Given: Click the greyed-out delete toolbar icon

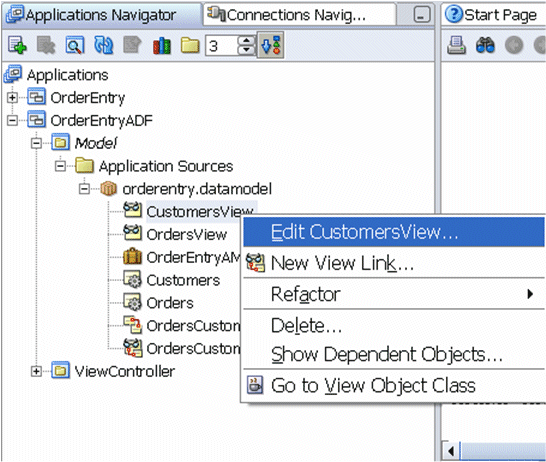Looking at the screenshot, I should point(46,45).
